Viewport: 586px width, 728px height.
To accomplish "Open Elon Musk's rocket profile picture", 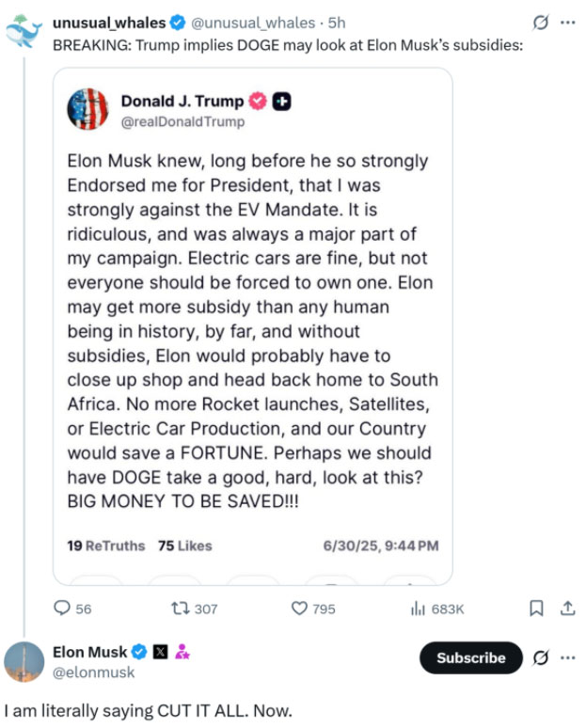I will 24,661.
